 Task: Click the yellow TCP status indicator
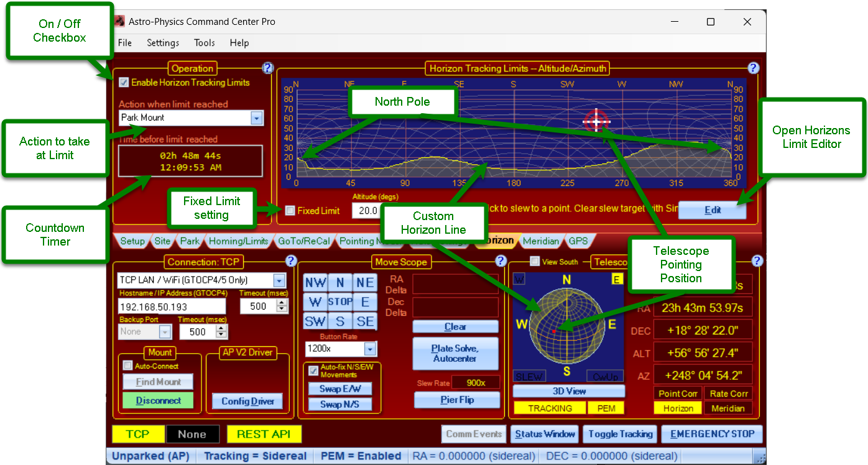138,434
